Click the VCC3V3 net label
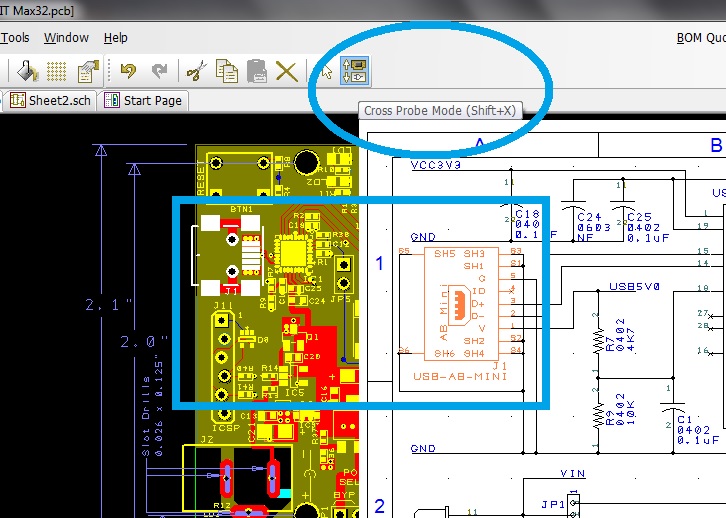 click(x=436, y=165)
